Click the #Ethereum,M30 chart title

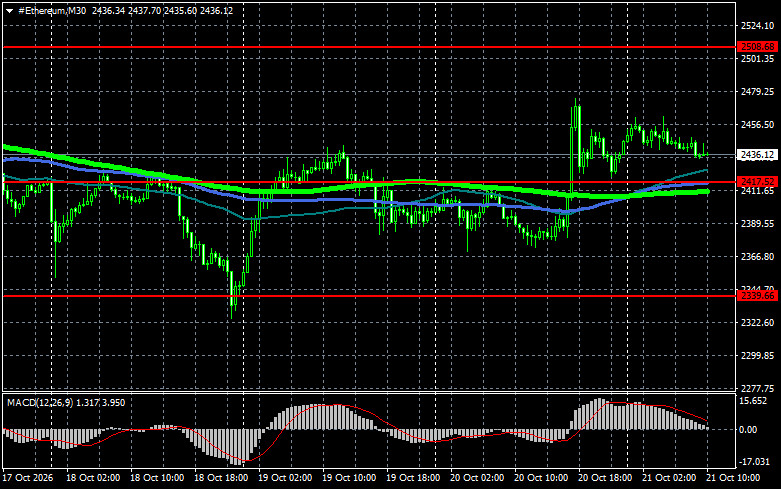tap(52, 10)
